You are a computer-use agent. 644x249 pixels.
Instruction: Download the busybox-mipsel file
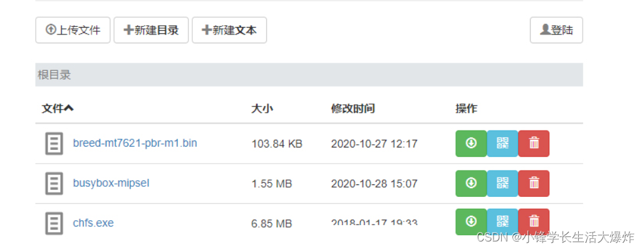471,183
